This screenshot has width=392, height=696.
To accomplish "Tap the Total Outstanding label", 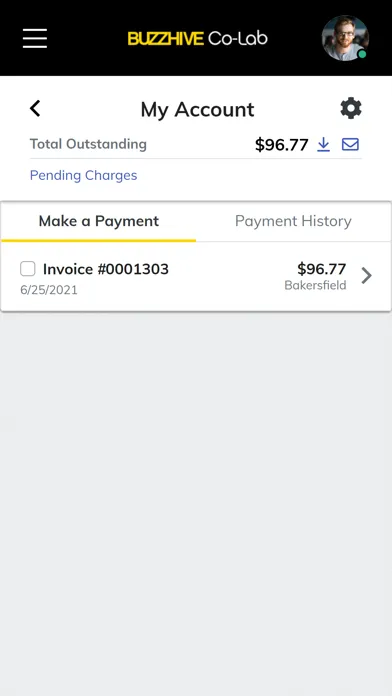I will 88,144.
